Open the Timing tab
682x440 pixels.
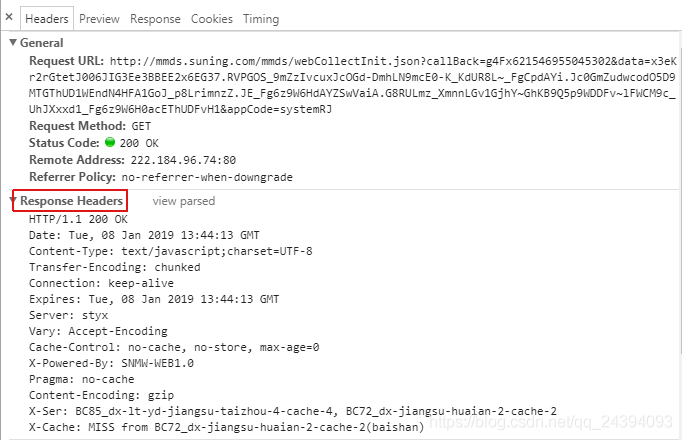[261, 19]
